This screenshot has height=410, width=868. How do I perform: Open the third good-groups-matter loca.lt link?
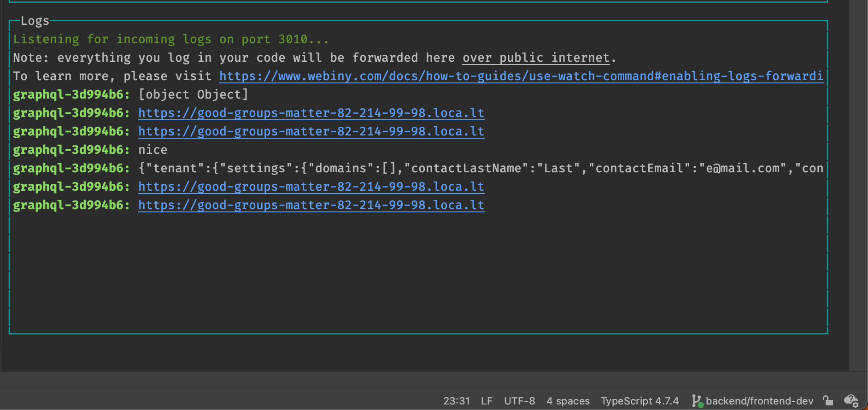311,187
